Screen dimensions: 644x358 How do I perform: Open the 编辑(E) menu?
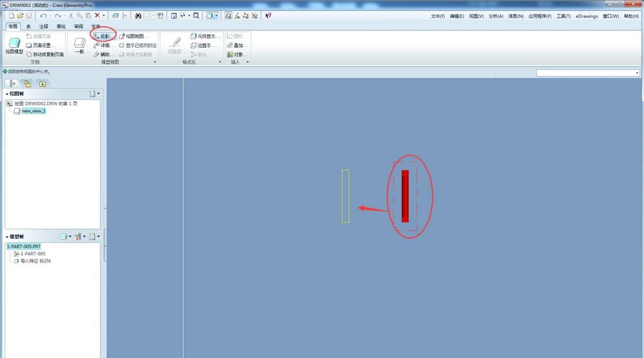(457, 16)
